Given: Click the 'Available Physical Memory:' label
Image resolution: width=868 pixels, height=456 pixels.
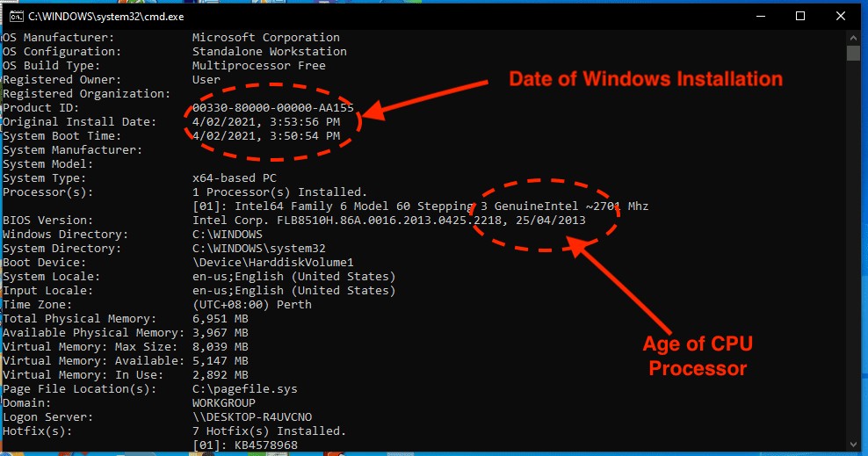Looking at the screenshot, I should pos(93,333).
